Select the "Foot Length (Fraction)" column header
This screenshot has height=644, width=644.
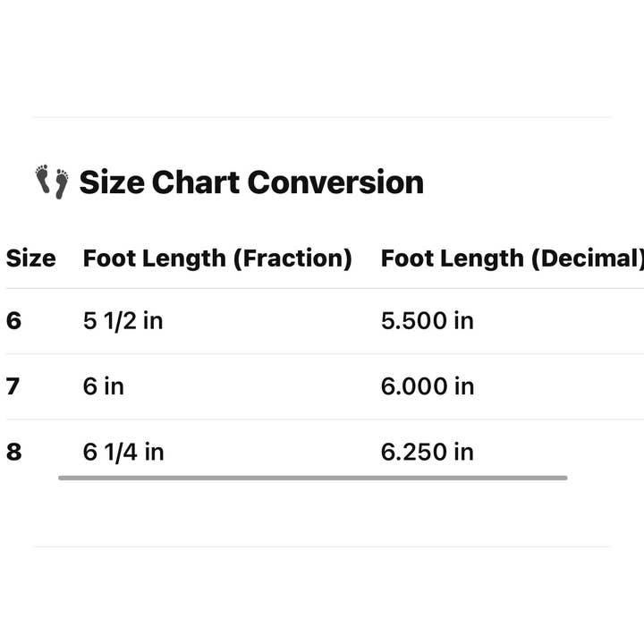217,258
